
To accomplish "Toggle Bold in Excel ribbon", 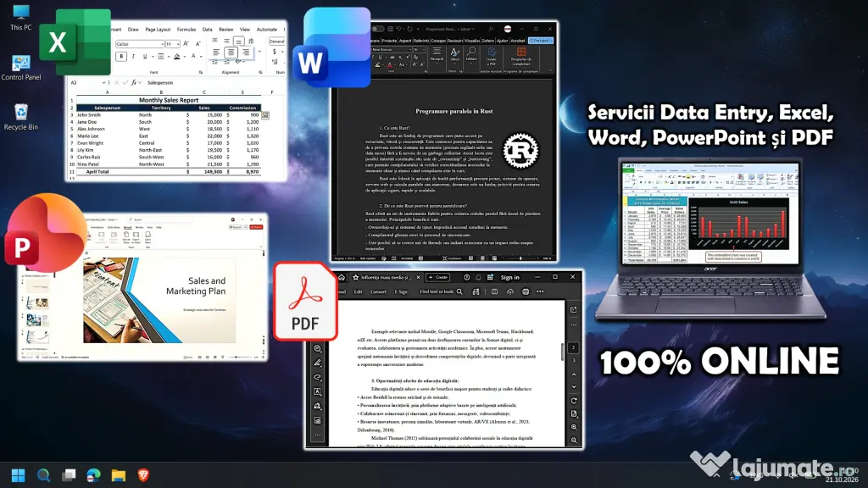I will point(121,56).
